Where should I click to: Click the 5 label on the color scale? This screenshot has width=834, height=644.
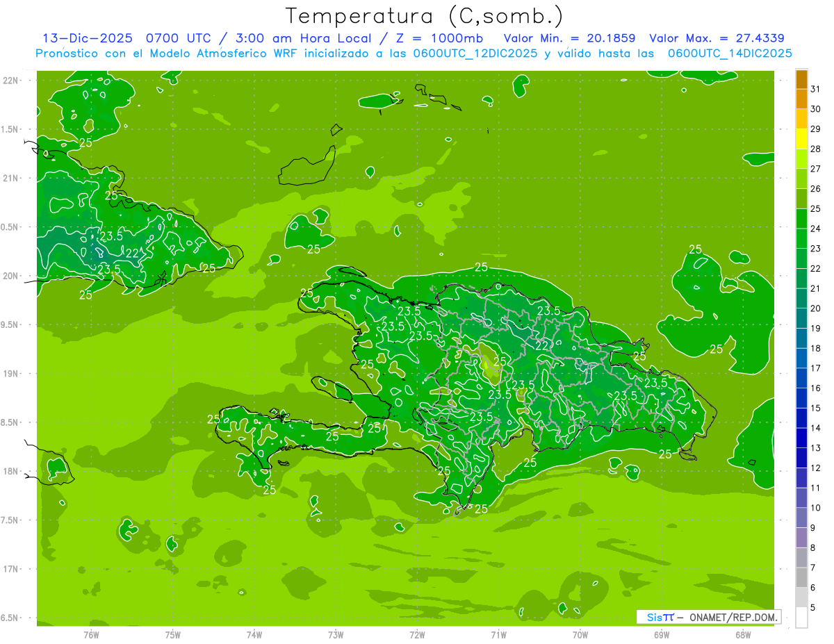[x=812, y=608]
